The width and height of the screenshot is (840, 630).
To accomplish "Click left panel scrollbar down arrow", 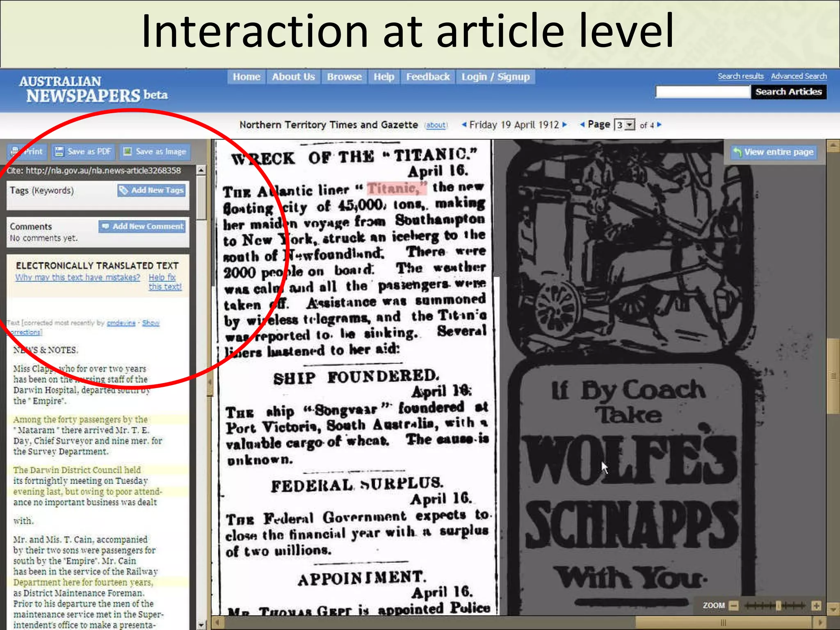I will [x=201, y=625].
